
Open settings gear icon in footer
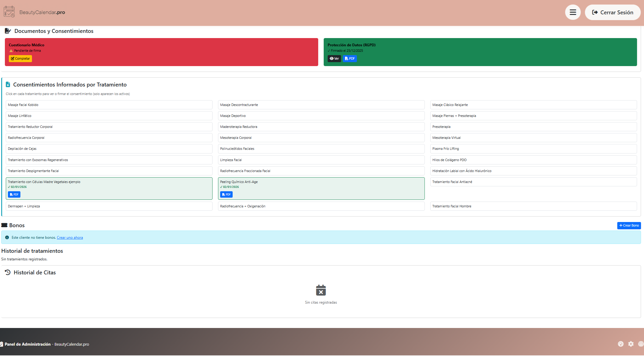pos(631,344)
